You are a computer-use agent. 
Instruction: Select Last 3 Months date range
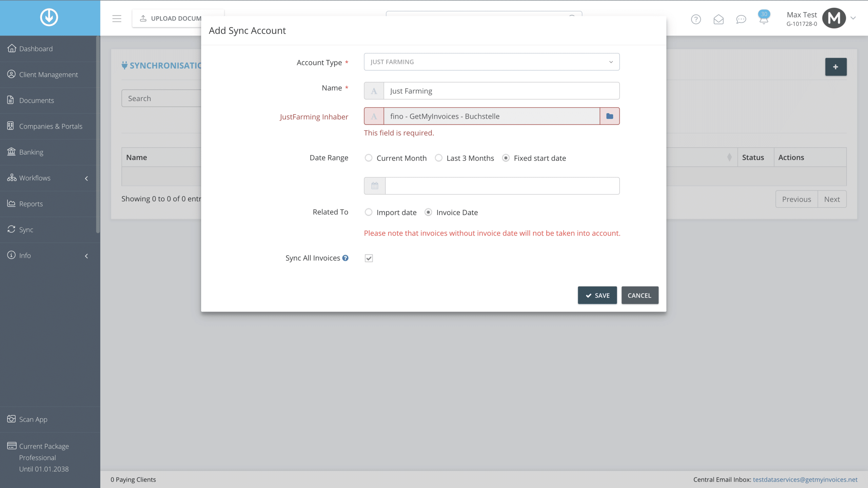click(x=439, y=158)
